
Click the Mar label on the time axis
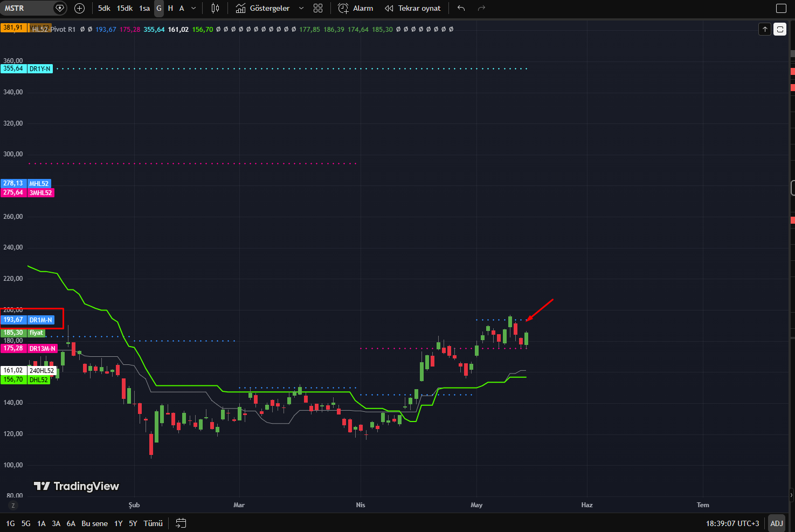pos(239,505)
